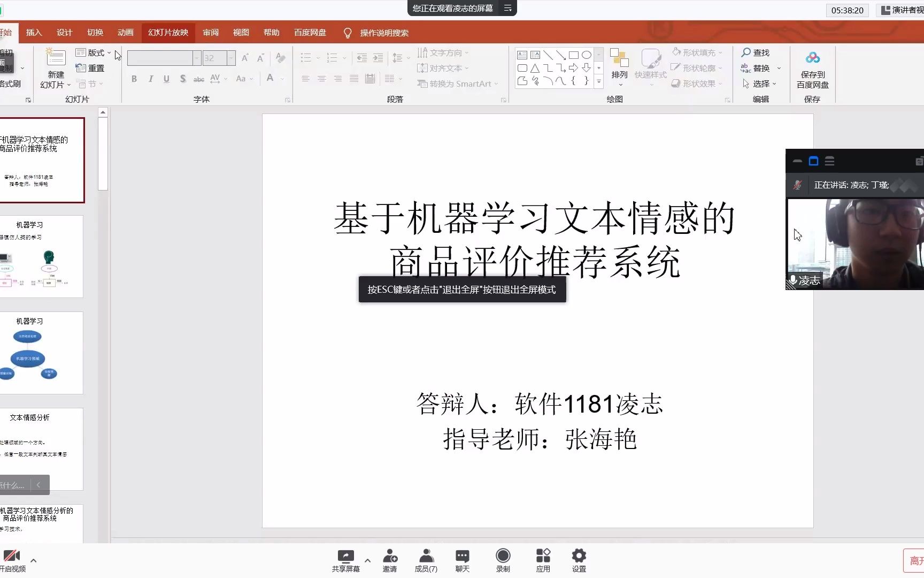The height and width of the screenshot is (578, 924).
Task: Open the 视图 ribbon tab
Action: pos(241,32)
